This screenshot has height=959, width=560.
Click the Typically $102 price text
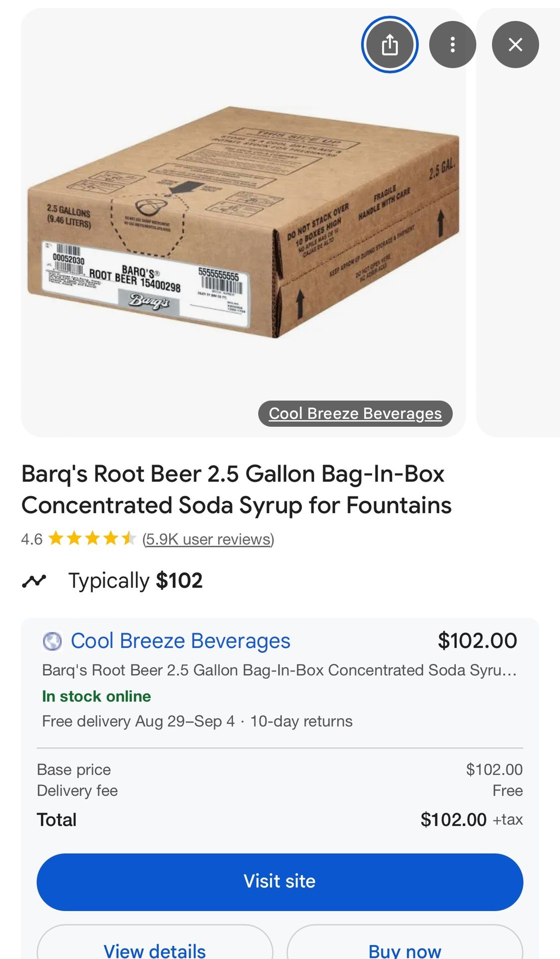(x=135, y=581)
